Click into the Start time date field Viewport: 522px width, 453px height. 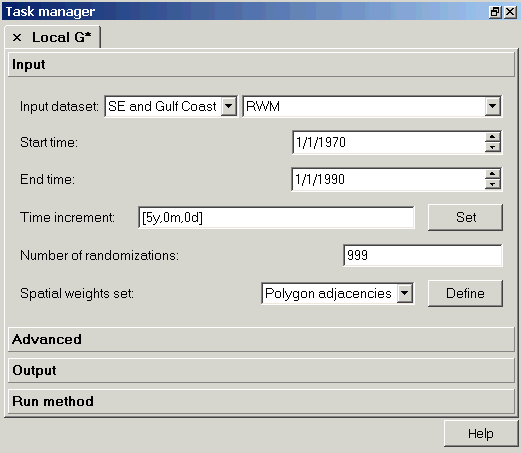389,142
